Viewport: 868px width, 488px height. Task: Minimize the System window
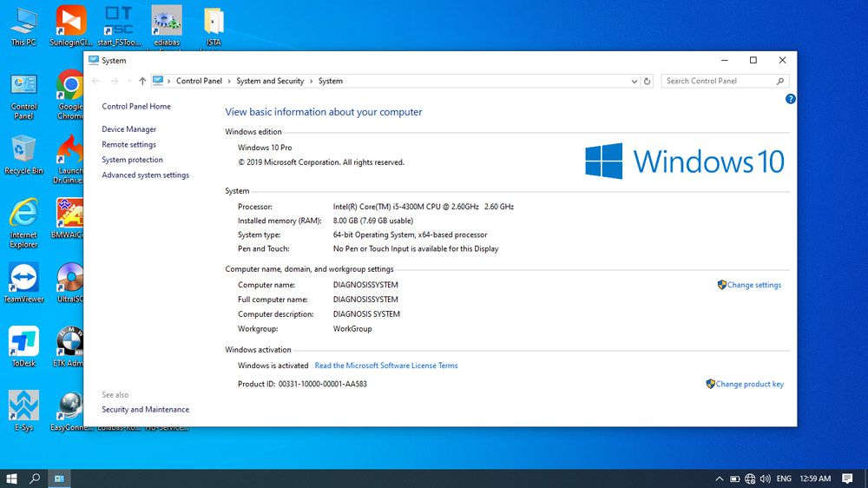tap(725, 61)
